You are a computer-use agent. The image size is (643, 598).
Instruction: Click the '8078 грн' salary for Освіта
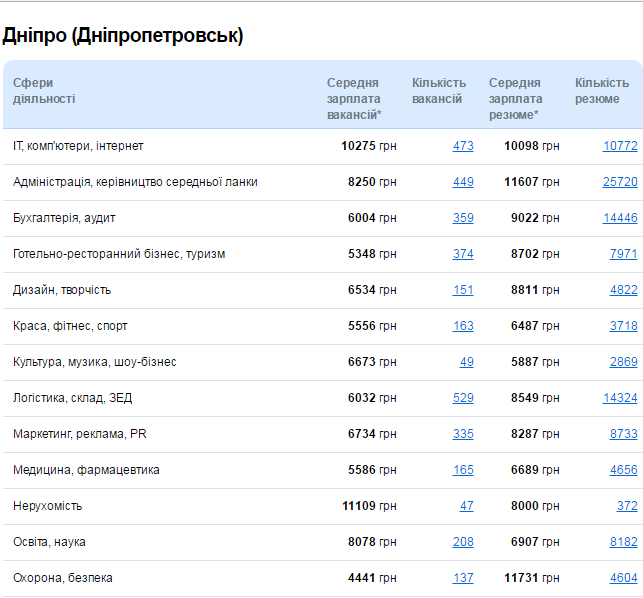click(x=372, y=542)
